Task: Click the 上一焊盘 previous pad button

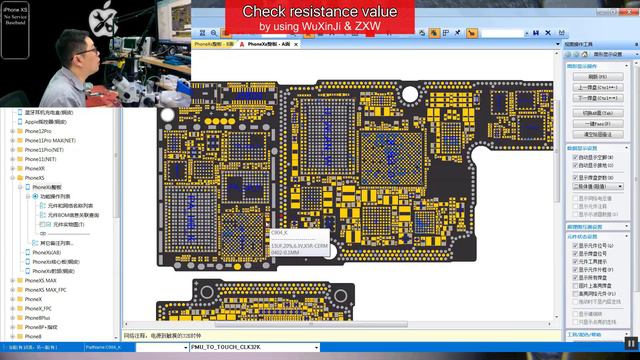Action: click(x=598, y=87)
